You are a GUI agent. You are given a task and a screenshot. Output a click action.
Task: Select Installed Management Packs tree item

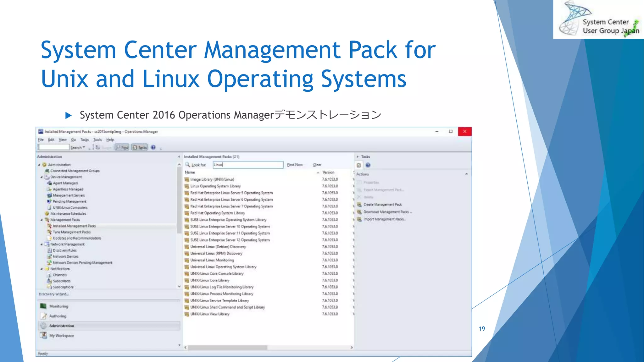[74, 226]
